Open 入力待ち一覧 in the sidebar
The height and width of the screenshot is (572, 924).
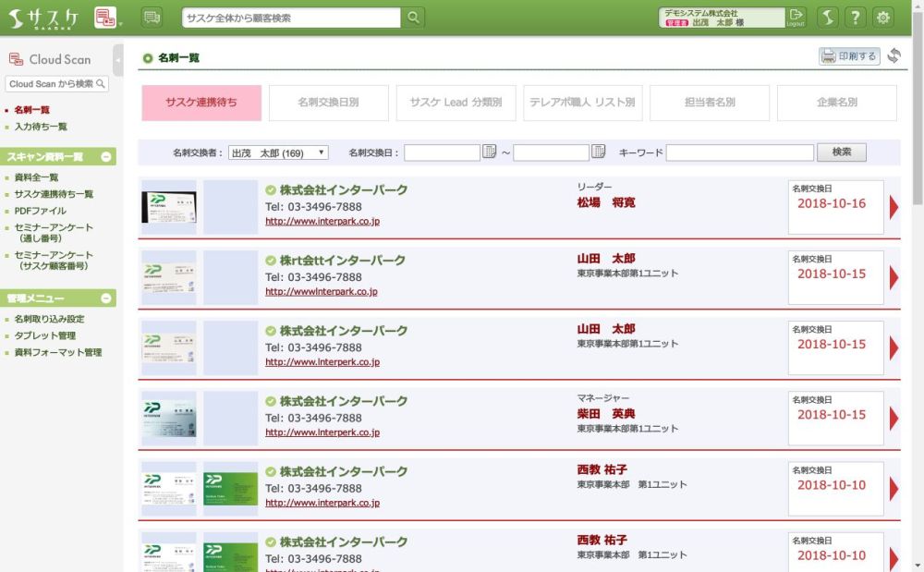[41, 127]
